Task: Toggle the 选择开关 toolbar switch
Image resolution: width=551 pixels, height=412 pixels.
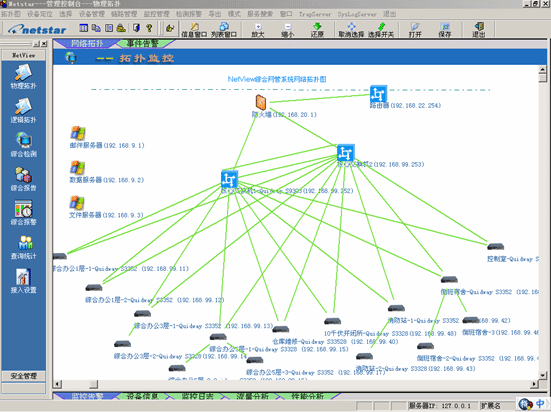Action: [381, 30]
